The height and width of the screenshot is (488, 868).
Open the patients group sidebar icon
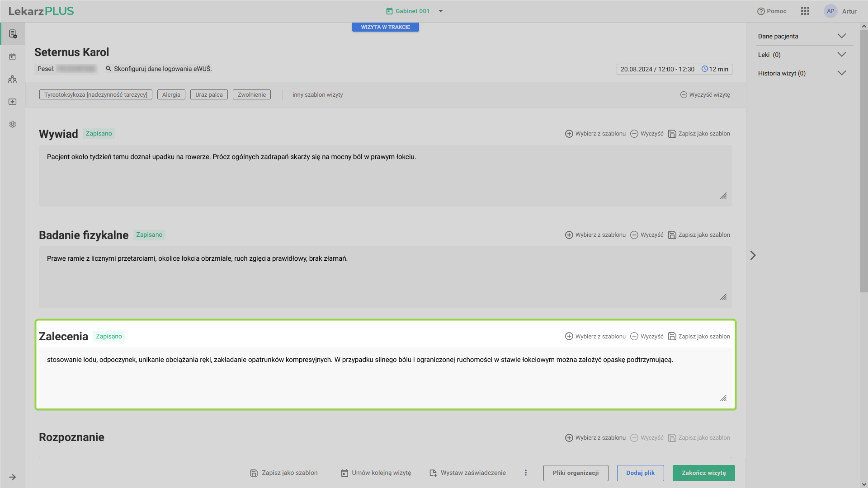13,80
